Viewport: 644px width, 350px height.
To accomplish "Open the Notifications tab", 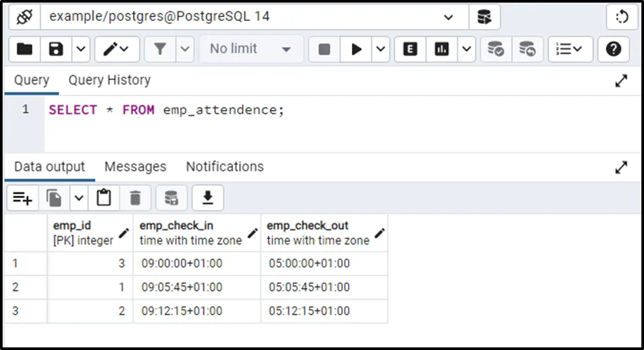I will pyautogui.click(x=225, y=167).
